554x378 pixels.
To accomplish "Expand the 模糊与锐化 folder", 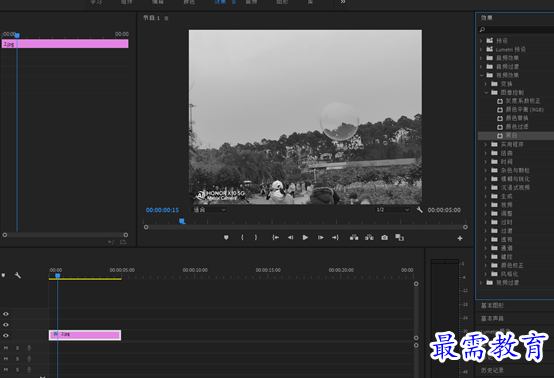I will tap(486, 179).
